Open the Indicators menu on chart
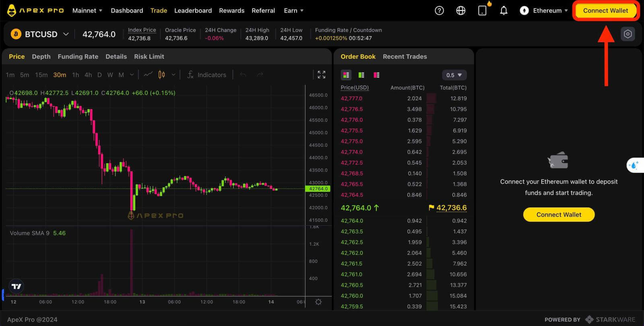The image size is (644, 326). 207,75
